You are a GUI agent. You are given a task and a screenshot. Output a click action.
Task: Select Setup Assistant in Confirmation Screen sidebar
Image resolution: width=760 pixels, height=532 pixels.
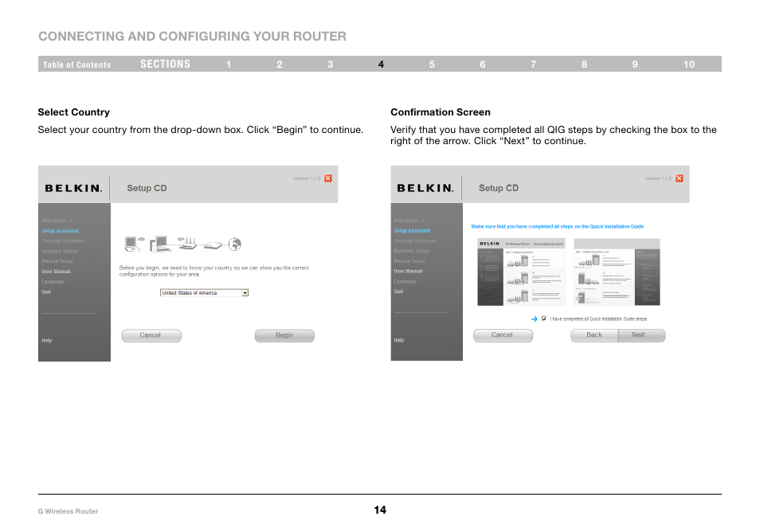click(x=412, y=231)
